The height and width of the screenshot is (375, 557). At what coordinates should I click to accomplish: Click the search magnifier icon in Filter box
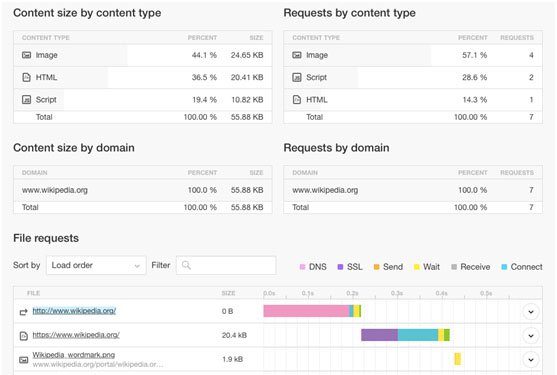point(186,265)
